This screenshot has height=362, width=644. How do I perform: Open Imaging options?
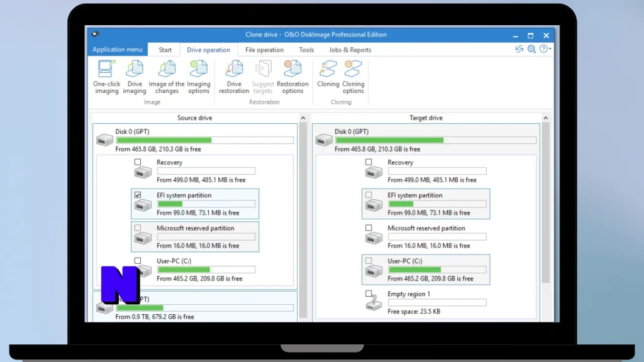coord(198,77)
